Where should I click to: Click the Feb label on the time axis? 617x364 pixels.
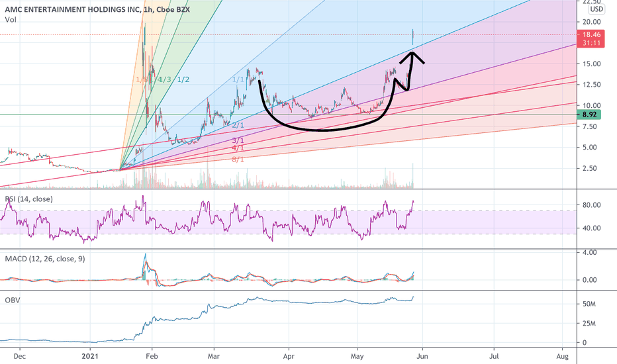152,357
